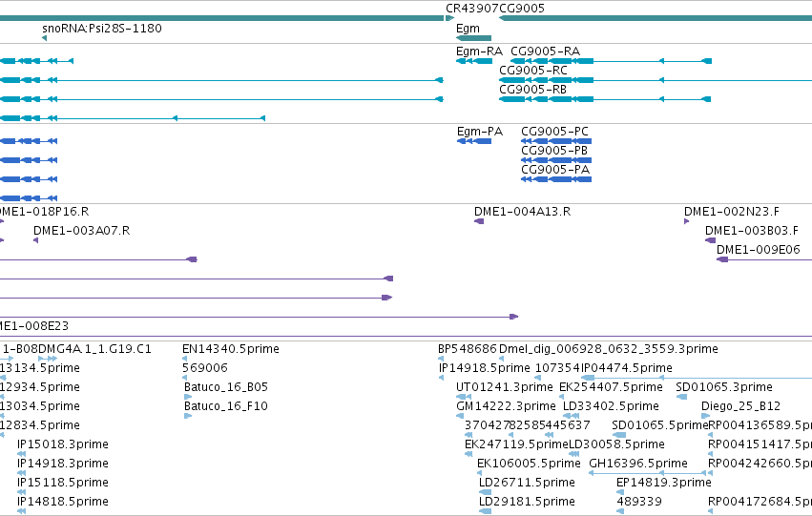This screenshot has width=812, height=516.
Task: Select the GM14222.3prime EST label
Action: click(x=506, y=407)
